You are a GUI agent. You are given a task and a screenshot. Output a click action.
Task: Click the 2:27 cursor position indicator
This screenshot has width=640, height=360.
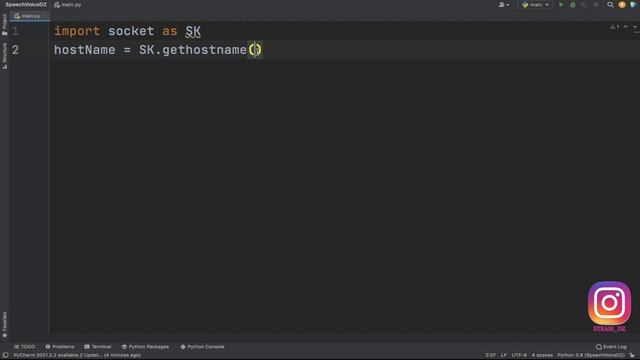(x=490, y=356)
